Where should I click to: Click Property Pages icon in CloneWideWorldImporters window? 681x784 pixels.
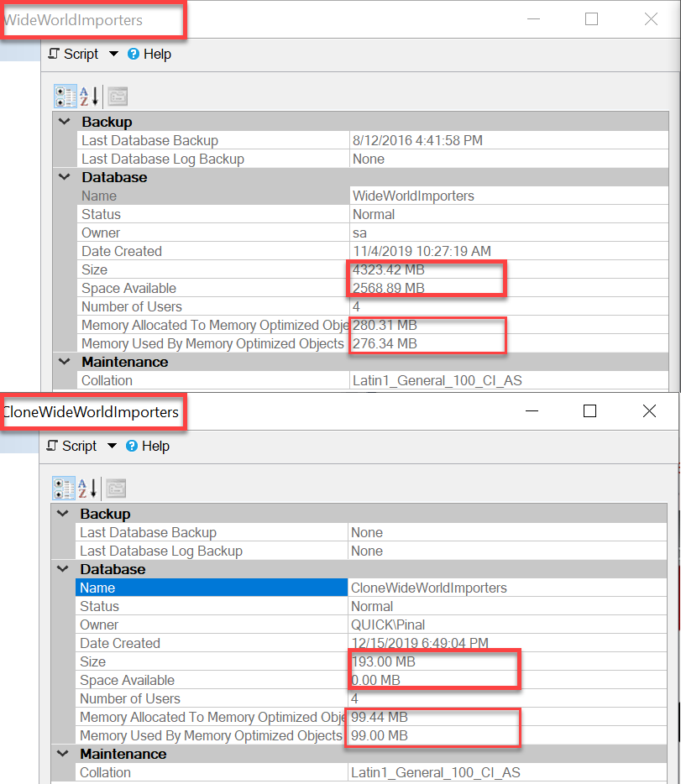click(x=116, y=489)
